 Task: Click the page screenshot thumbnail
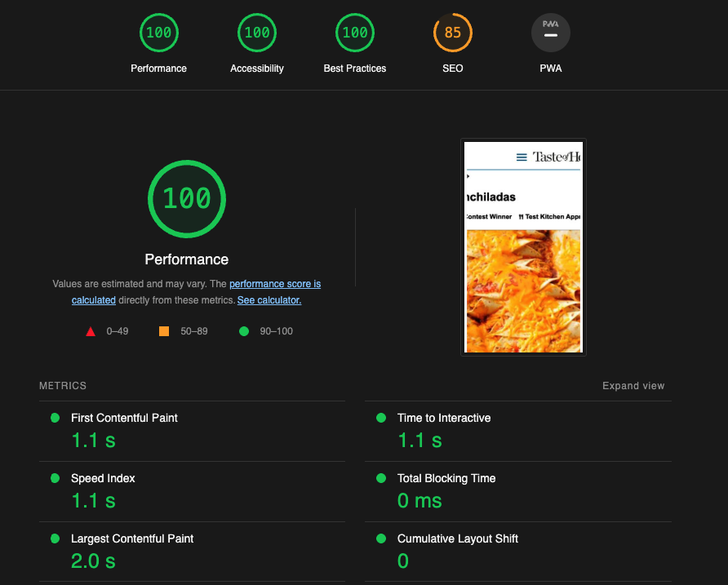(x=523, y=247)
